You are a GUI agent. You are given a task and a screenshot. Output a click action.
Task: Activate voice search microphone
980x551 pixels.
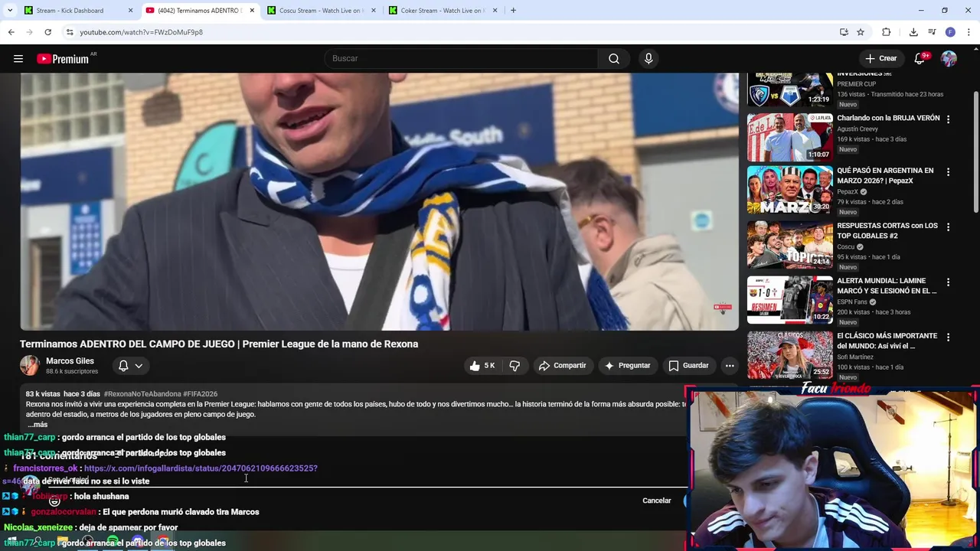coord(648,58)
